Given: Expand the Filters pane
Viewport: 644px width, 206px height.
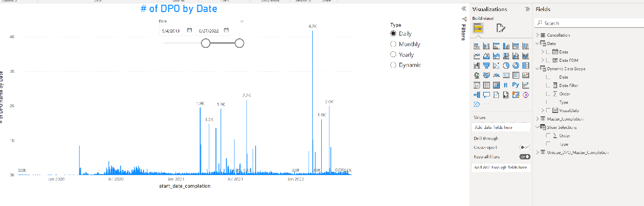Looking at the screenshot, I should [463, 9].
